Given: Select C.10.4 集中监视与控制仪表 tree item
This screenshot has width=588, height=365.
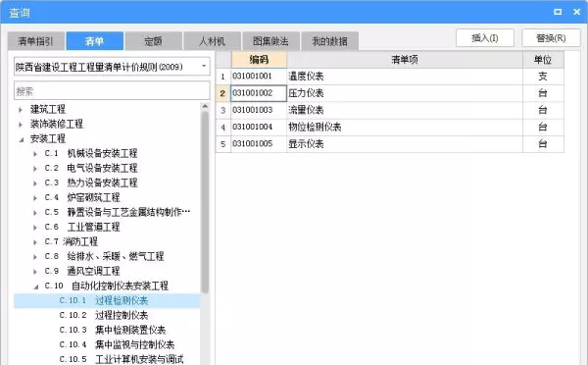Looking at the screenshot, I should (117, 344).
